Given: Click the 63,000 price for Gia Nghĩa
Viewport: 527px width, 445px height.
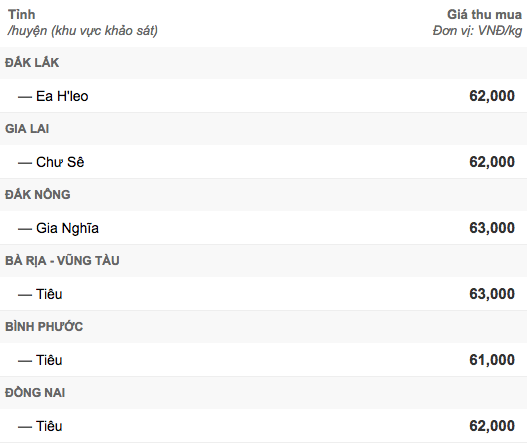Looking at the screenshot, I should (x=492, y=228).
